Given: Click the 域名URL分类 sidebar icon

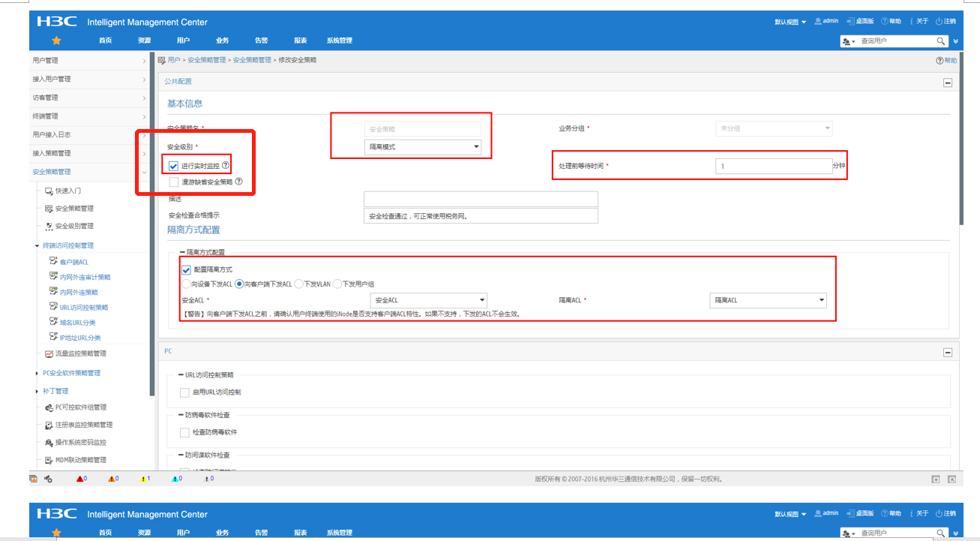Looking at the screenshot, I should point(53,322).
